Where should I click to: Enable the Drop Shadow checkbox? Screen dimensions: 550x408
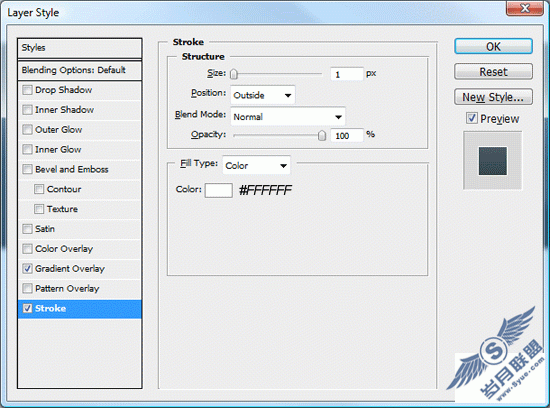27,90
